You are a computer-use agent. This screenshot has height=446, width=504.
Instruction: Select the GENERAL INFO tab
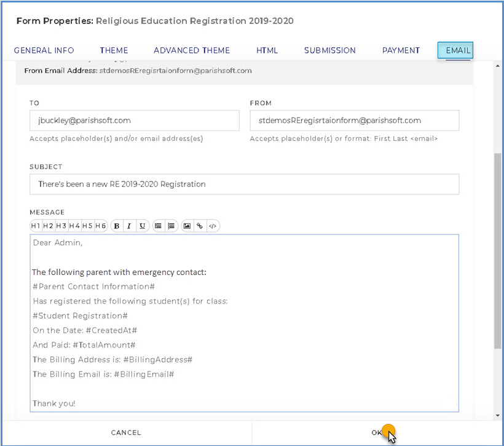coord(44,50)
